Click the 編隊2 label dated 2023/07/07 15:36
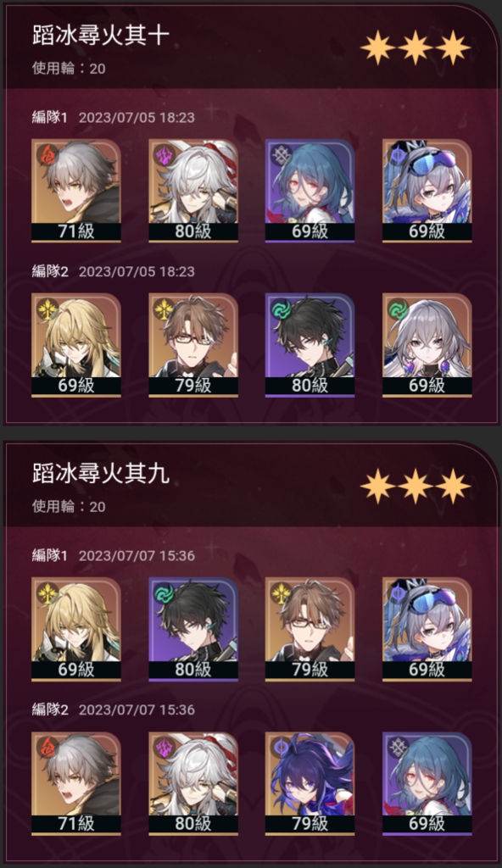 [x=50, y=709]
